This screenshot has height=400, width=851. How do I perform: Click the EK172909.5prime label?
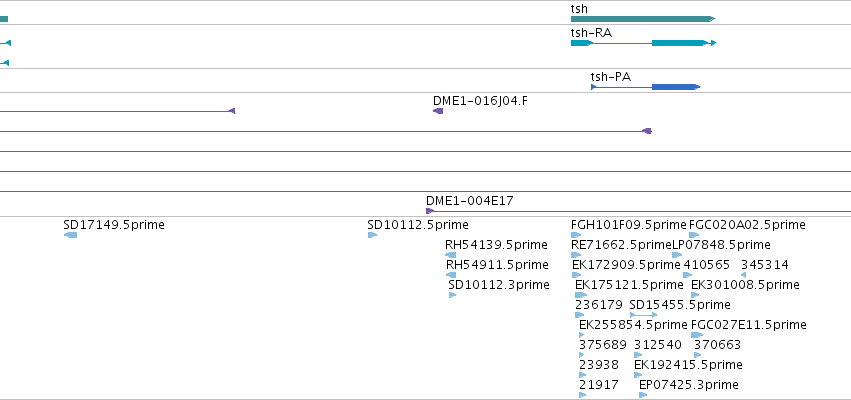pos(626,265)
